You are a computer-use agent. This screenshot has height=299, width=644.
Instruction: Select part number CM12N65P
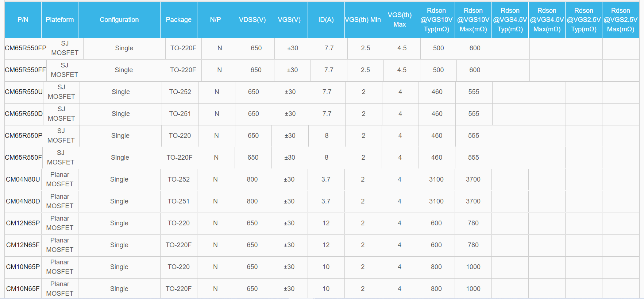pyautogui.click(x=23, y=223)
